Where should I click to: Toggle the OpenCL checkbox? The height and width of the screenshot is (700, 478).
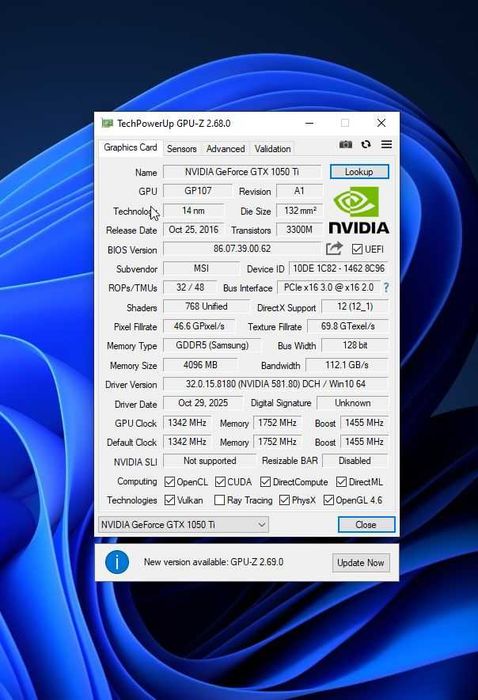169,482
